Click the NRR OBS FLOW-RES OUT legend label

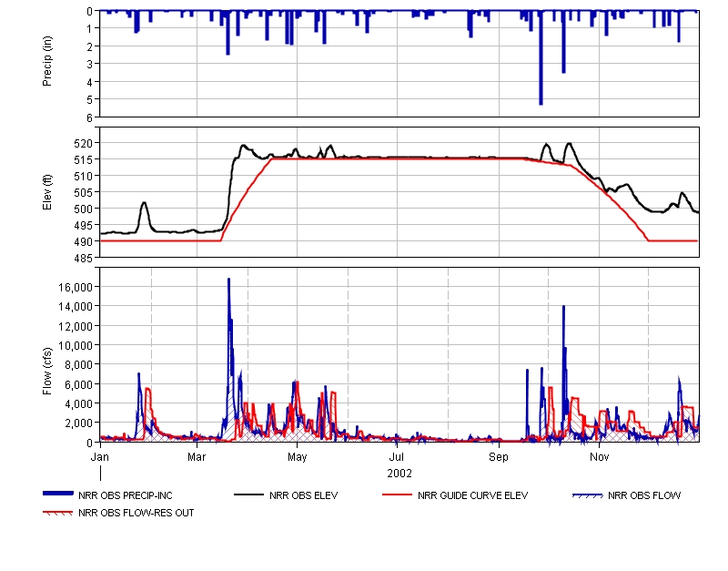point(136,513)
